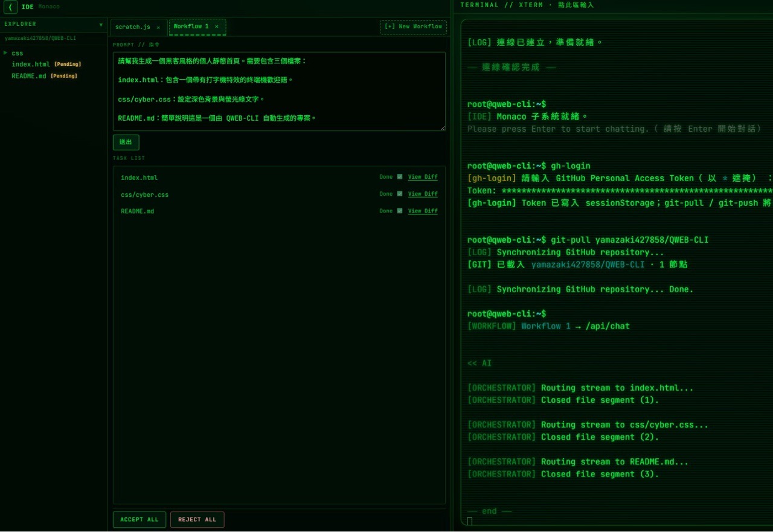The width and height of the screenshot is (773, 532).
Task: Select css/cyber.css in the task list
Action: pos(145,194)
